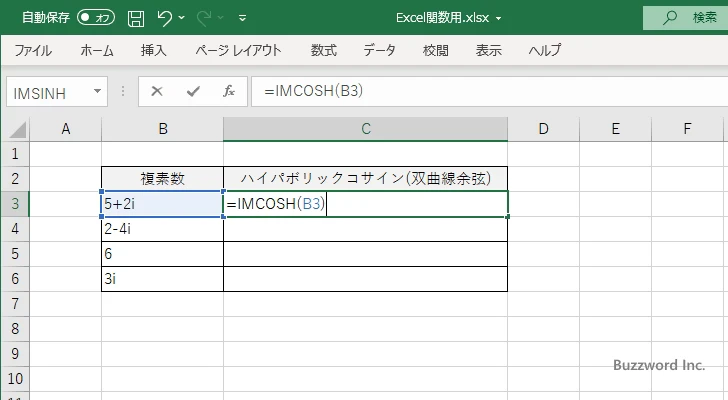Switch to the ページ レイアウト tab
The width and height of the screenshot is (728, 400).
[x=238, y=50]
